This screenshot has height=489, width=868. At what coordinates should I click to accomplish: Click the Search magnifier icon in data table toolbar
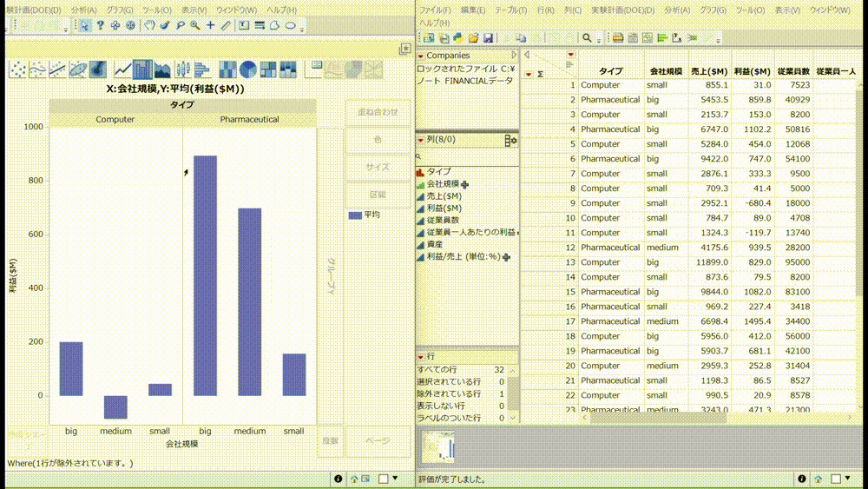pyautogui.click(x=587, y=37)
